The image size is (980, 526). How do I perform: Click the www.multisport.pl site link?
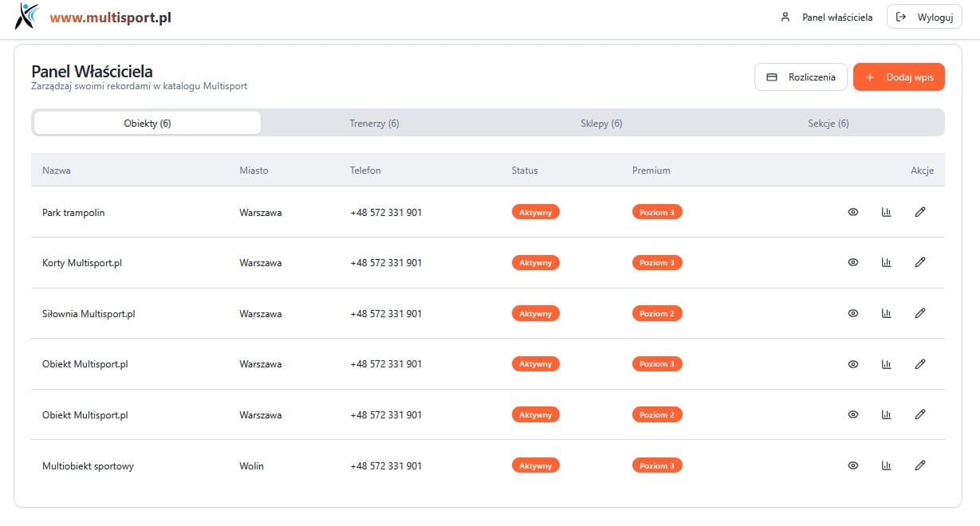pos(110,17)
